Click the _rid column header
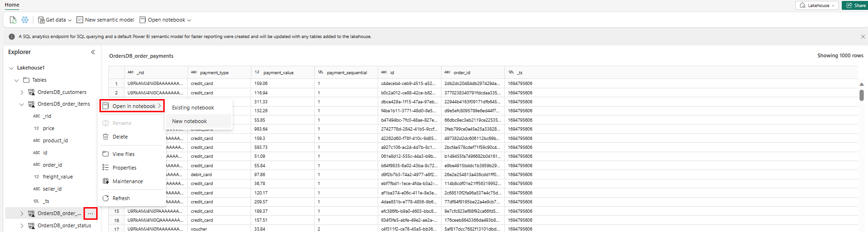 (x=156, y=72)
